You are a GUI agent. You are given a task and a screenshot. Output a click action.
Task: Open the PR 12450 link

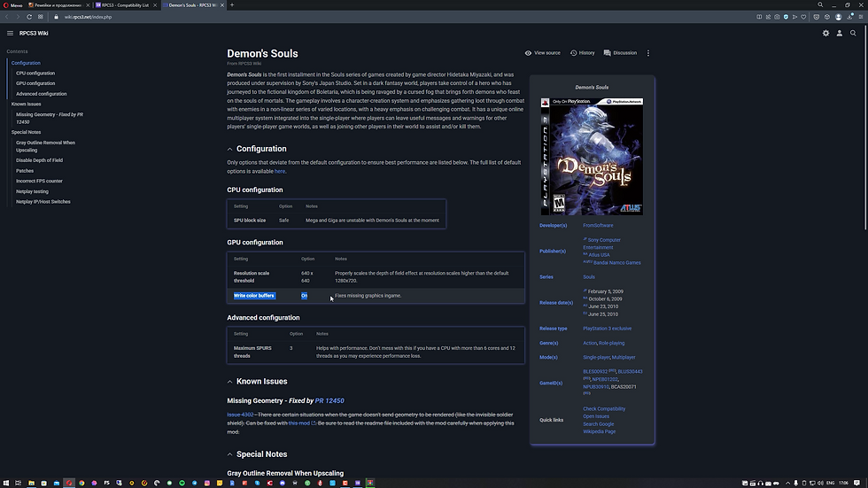pos(329,400)
